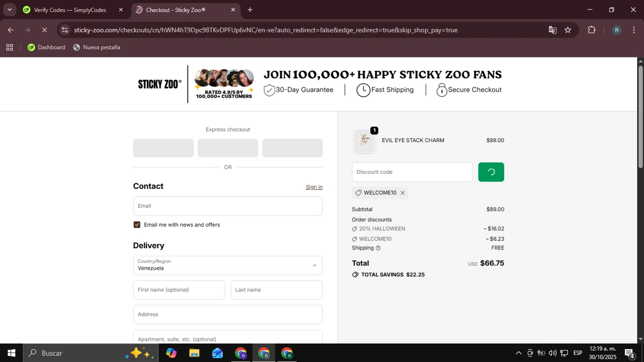
Task: Open the tab search dropdown arrow
Action: coord(9,10)
